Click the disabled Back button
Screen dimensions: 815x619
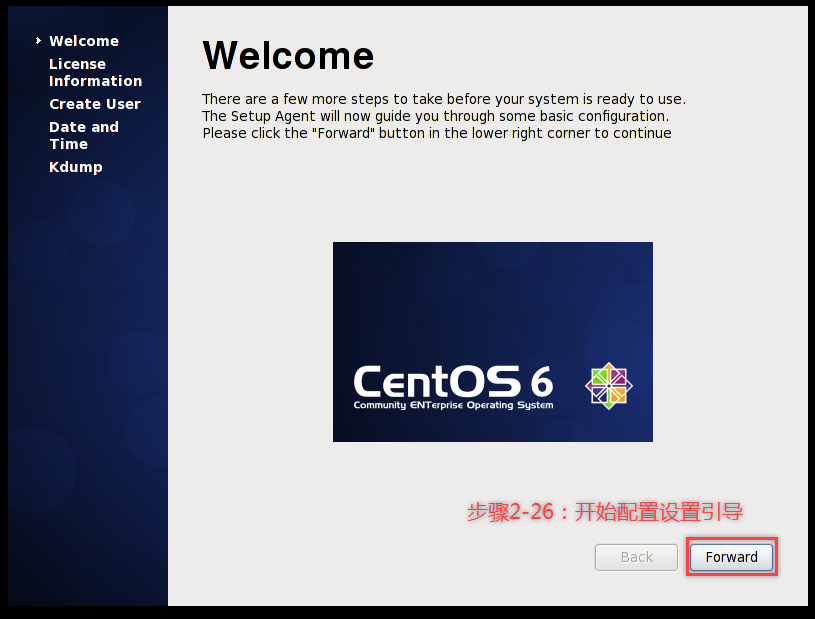[x=636, y=557]
